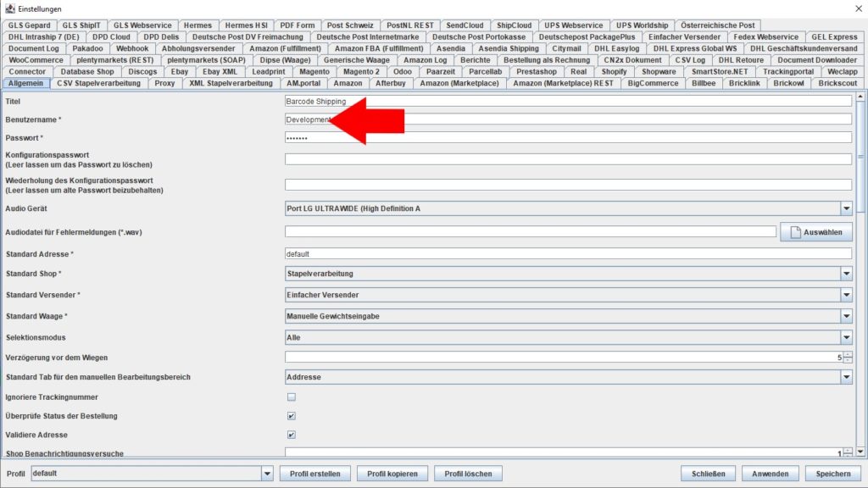Switch to the Fedex Webservice tab
The height and width of the screenshot is (488, 868).
765,36
